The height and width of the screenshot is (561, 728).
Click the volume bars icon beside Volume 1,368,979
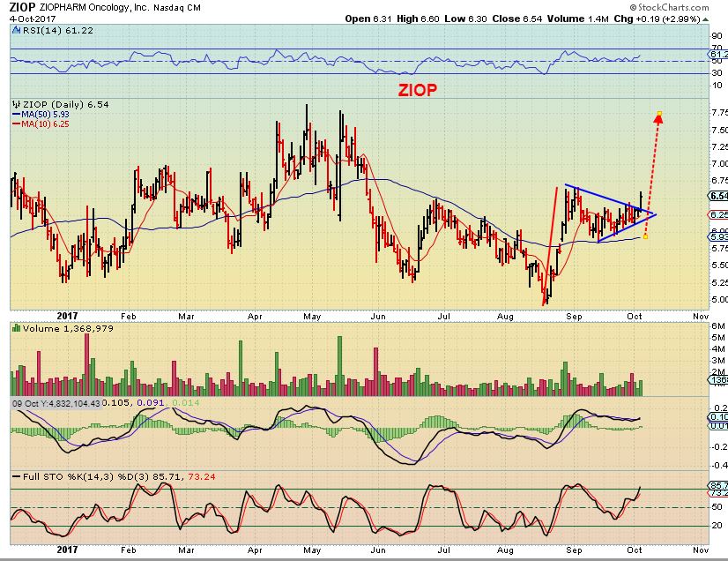pyautogui.click(x=16, y=328)
